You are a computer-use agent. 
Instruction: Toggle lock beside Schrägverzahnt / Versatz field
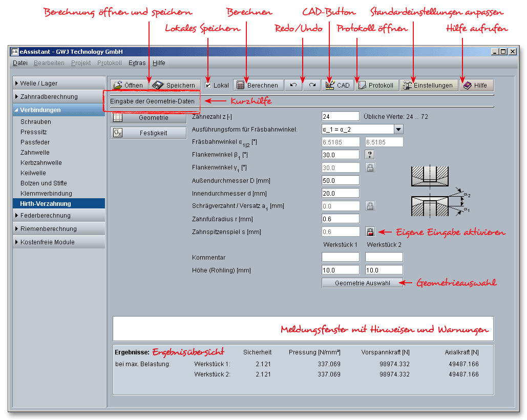click(x=370, y=206)
